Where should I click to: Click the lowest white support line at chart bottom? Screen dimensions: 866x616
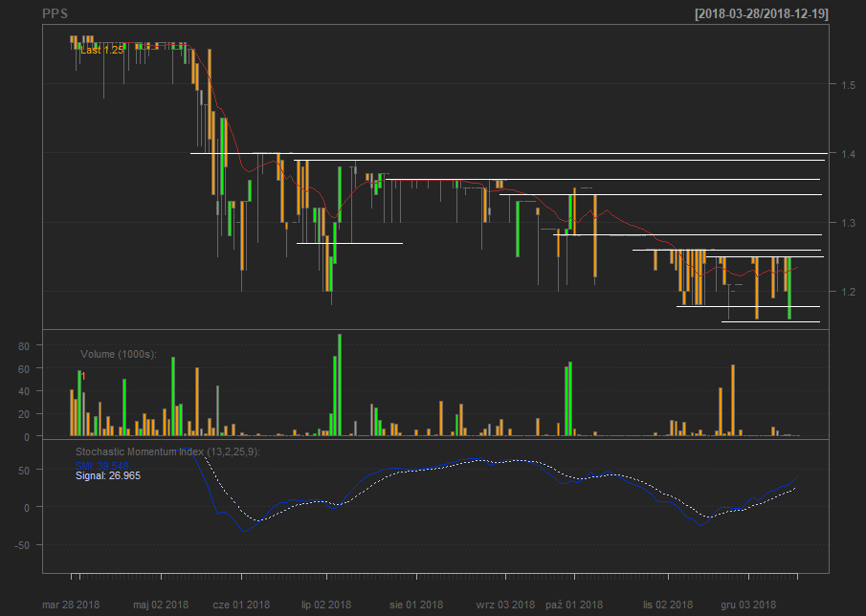pyautogui.click(x=770, y=321)
